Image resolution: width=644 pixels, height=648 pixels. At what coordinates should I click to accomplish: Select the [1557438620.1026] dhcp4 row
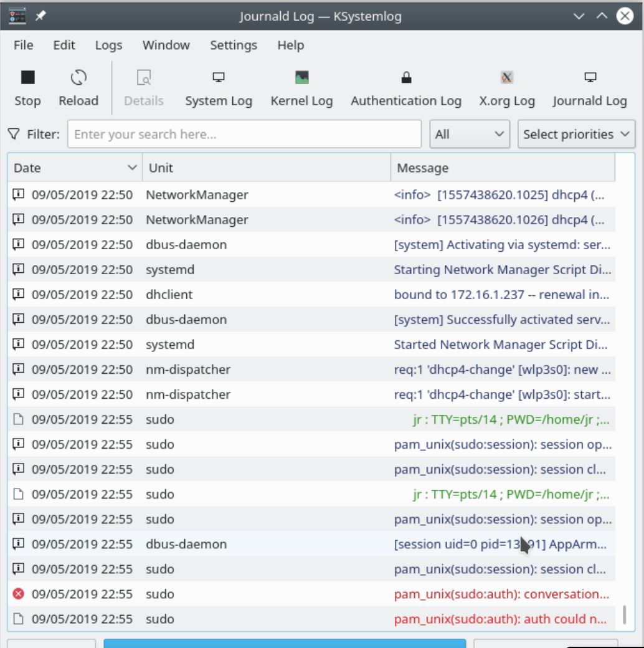pyautogui.click(x=311, y=219)
